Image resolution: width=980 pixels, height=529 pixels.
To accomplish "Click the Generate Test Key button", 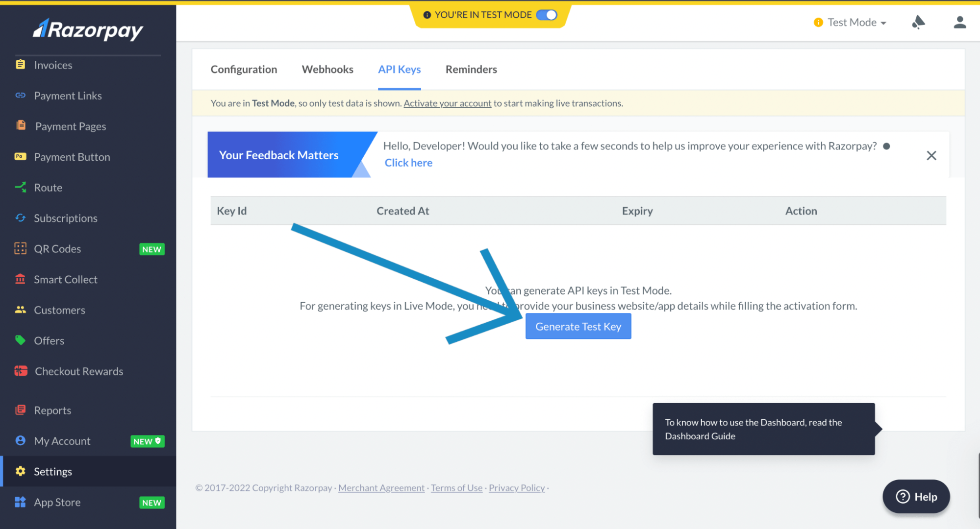I will tap(578, 326).
